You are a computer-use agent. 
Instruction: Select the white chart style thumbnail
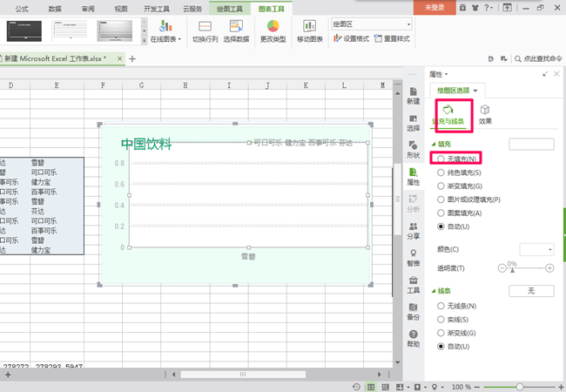(x=70, y=31)
